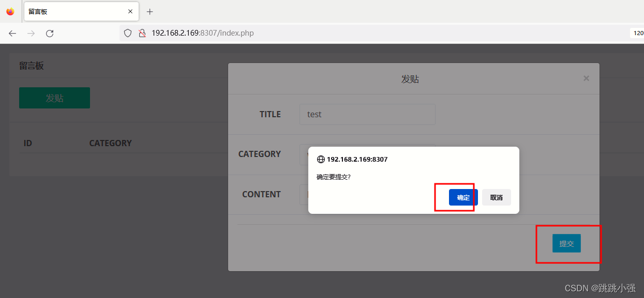
Task: Cancel submission with the 取消 button
Action: [x=497, y=197]
